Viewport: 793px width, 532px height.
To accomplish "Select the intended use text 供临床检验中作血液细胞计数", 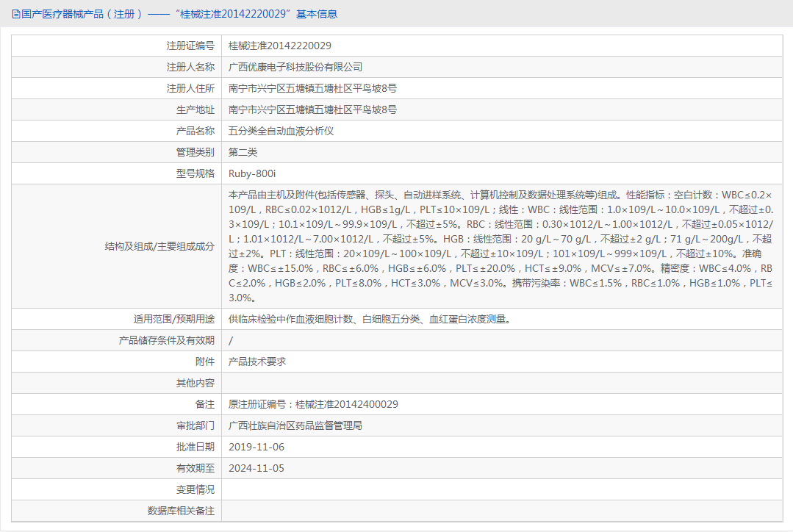I will 369,319.
